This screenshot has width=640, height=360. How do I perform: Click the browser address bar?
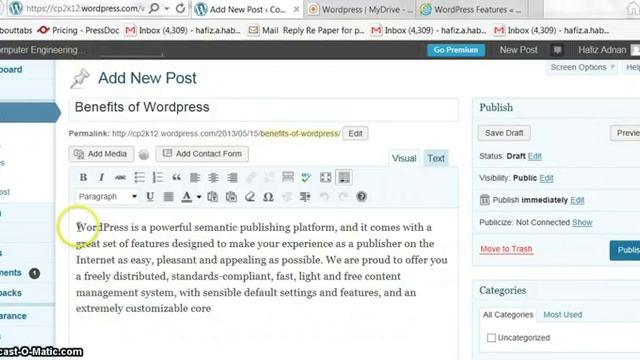pyautogui.click(x=85, y=9)
